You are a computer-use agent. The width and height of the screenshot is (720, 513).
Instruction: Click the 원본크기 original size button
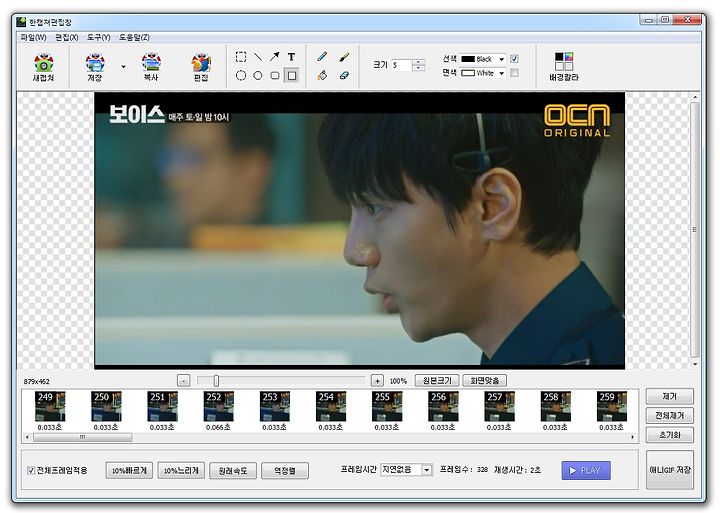(437, 381)
